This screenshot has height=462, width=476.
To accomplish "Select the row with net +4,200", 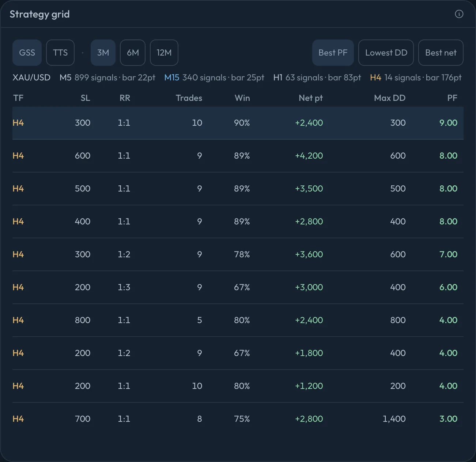I will point(238,156).
